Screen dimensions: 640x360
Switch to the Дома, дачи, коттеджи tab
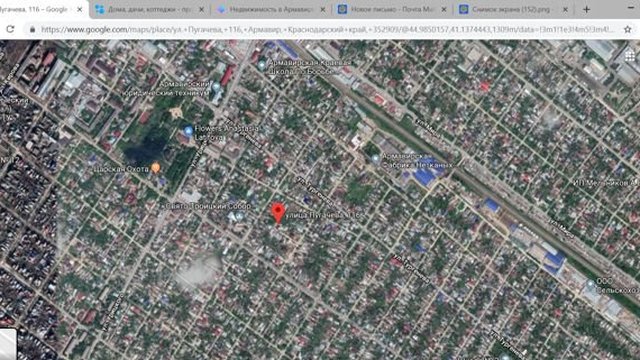click(149, 9)
